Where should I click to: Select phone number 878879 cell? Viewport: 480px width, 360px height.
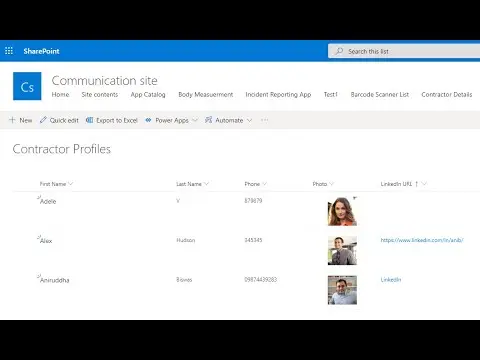[x=253, y=201]
